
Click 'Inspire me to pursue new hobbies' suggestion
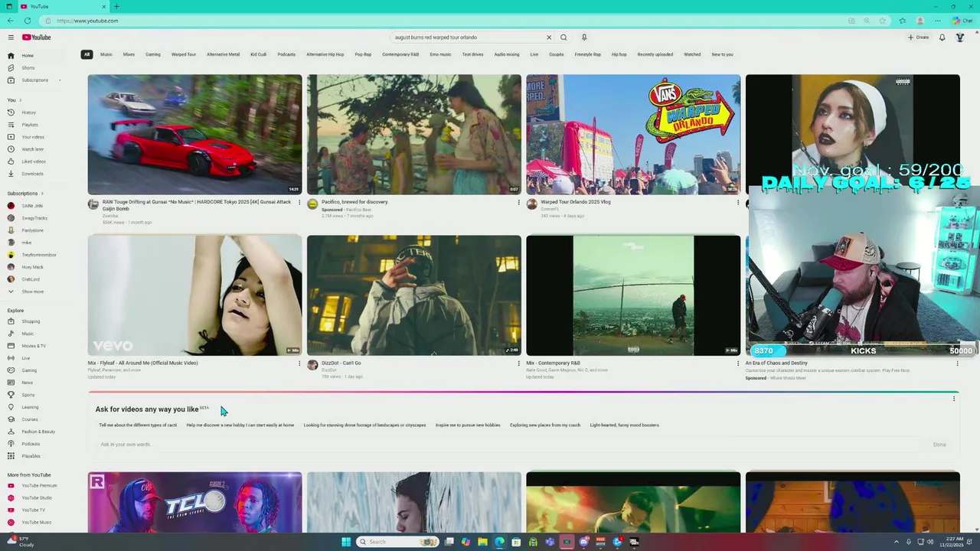click(x=468, y=425)
